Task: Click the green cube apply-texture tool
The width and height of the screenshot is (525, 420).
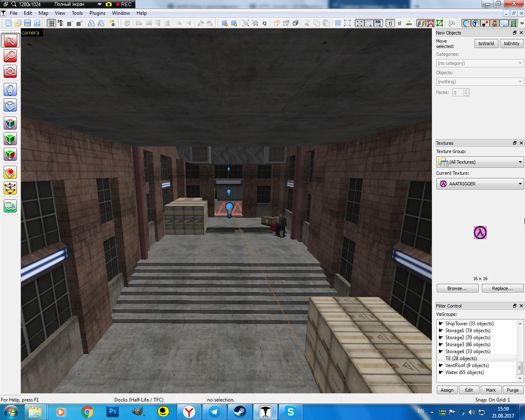Action: click(x=10, y=139)
